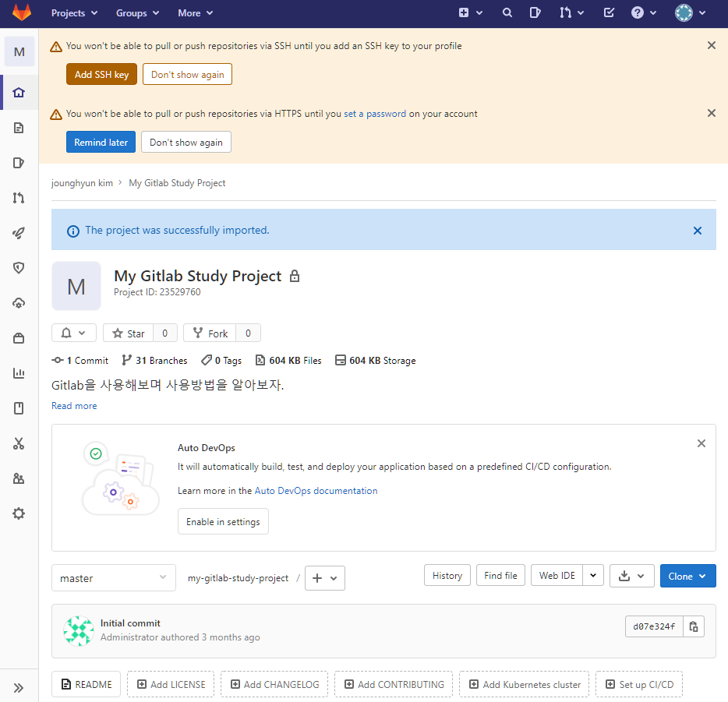Open the download source code dropdown

(x=631, y=576)
